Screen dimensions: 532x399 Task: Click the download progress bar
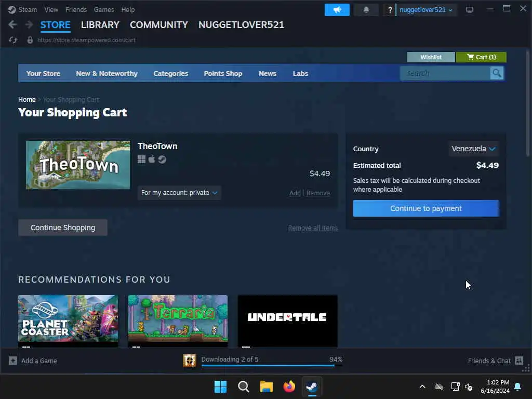pyautogui.click(x=272, y=365)
